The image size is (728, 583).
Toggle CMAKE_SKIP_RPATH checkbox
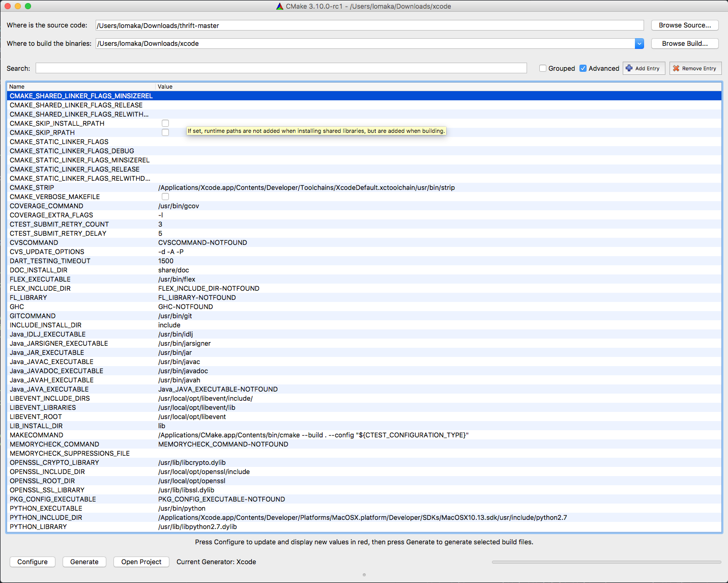[x=165, y=132]
